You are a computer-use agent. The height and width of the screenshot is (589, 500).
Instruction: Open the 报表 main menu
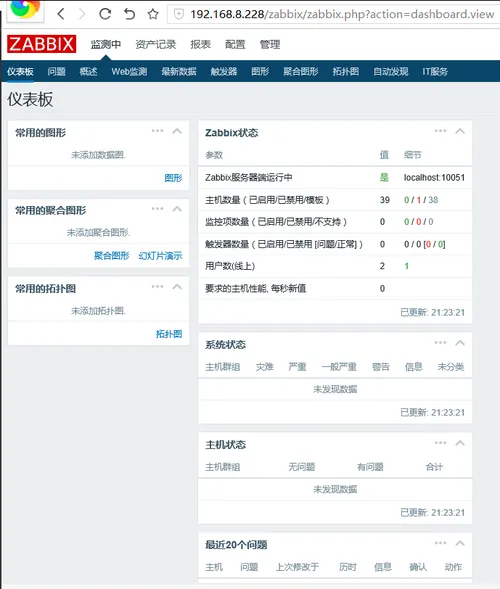[x=200, y=44]
